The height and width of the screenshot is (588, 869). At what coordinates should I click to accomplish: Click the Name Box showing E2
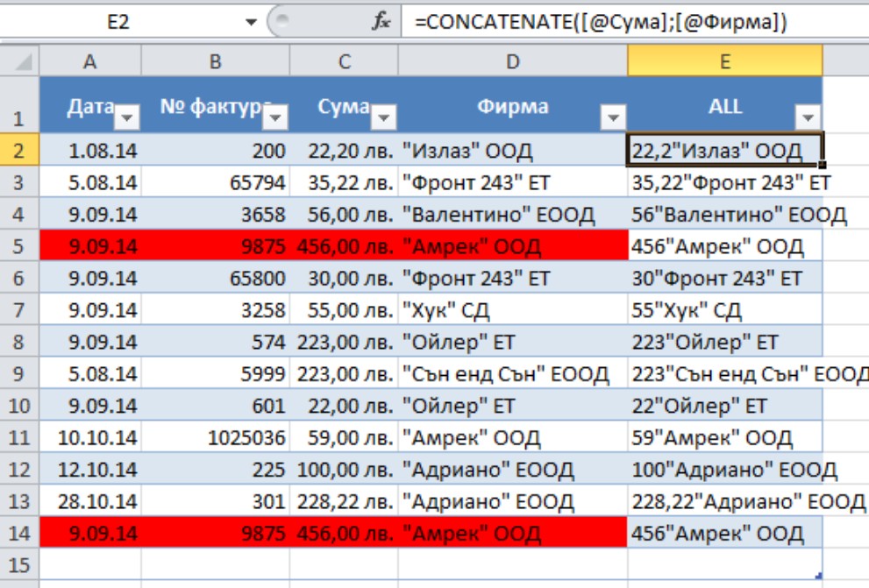[x=118, y=22]
